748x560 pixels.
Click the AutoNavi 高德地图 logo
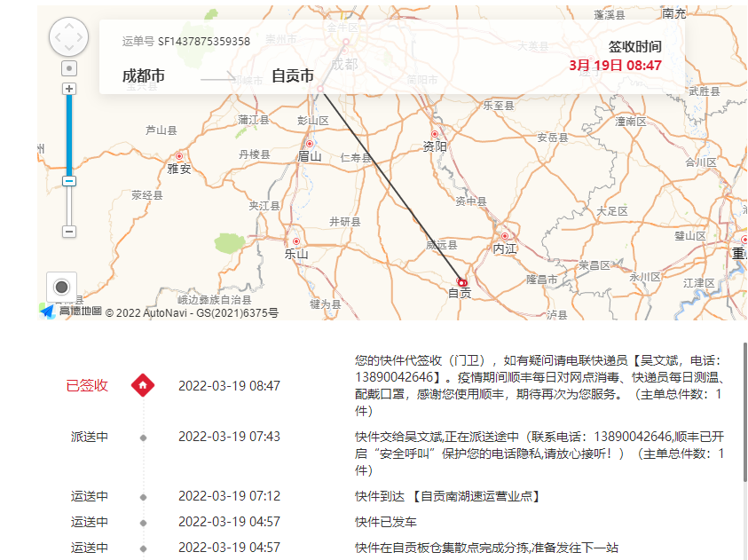(x=70, y=311)
